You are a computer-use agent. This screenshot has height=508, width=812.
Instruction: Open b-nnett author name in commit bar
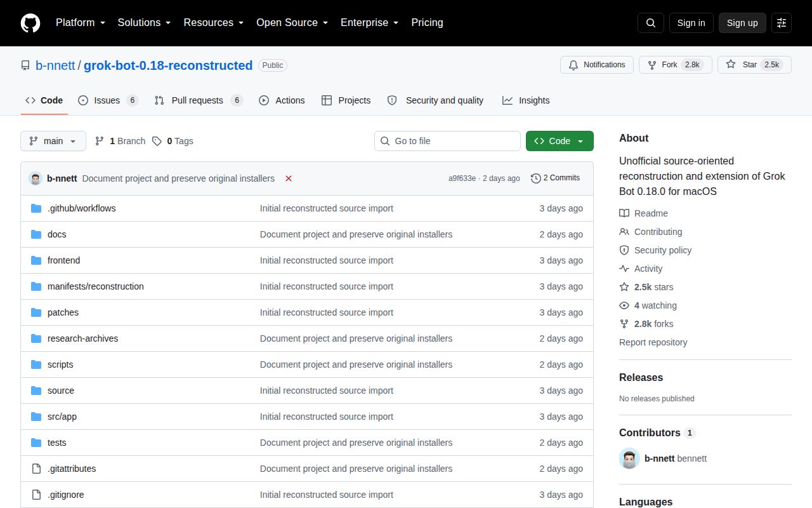(x=62, y=178)
